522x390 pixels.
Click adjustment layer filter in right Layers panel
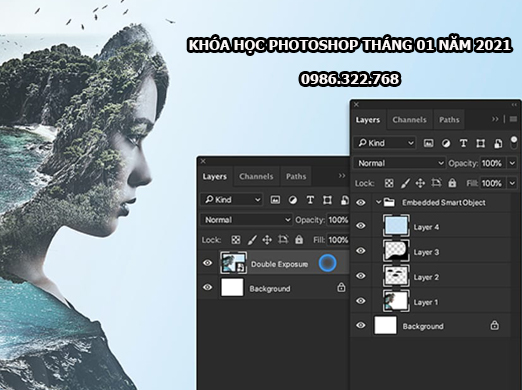pyautogui.click(x=446, y=143)
